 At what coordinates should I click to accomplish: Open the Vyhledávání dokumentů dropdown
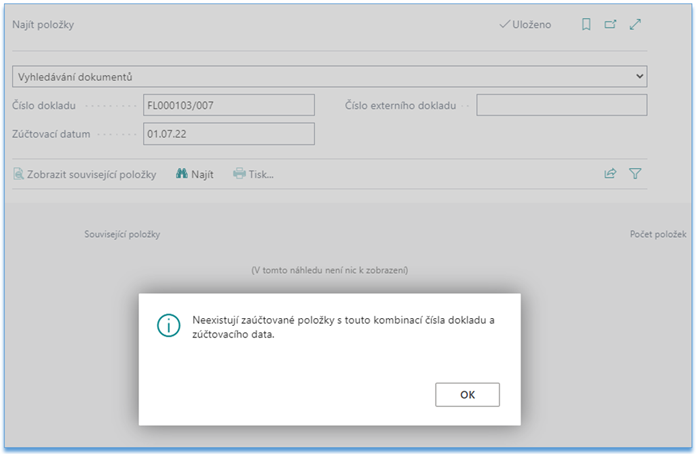tap(330, 77)
